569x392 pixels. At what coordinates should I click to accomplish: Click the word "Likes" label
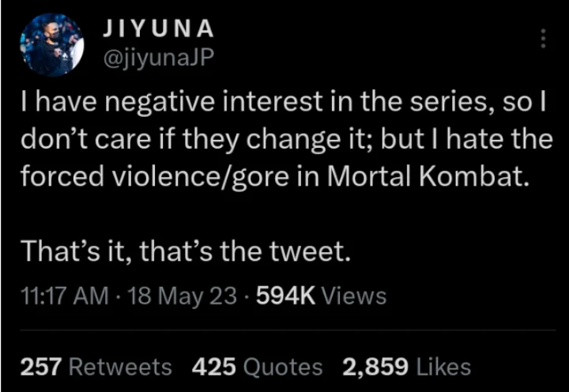pyautogui.click(x=443, y=367)
